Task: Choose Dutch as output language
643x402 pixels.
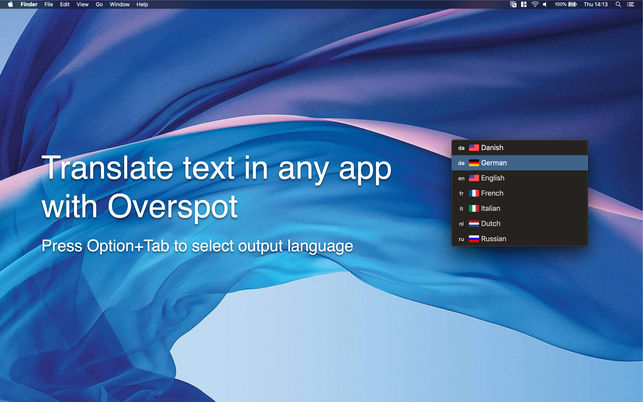Action: 520,224
